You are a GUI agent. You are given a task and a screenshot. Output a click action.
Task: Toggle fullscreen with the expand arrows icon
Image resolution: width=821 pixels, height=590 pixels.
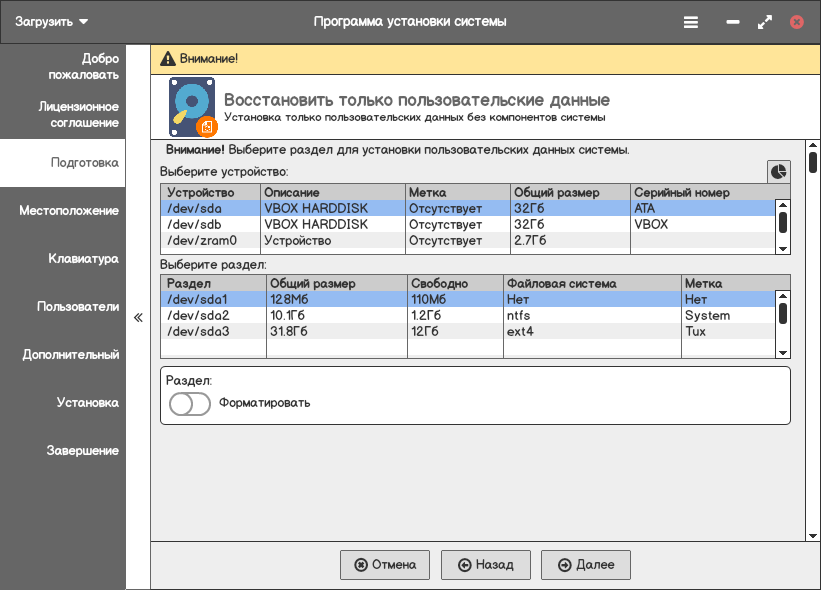[x=765, y=21]
